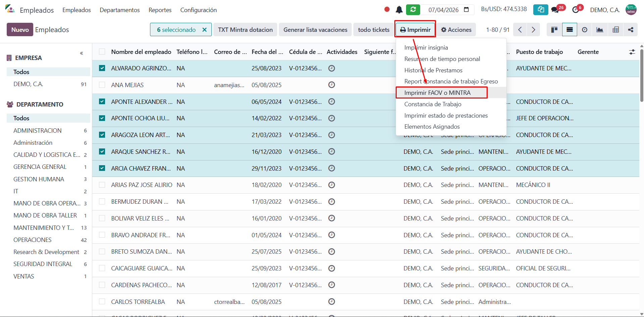Toggle the select-all header checkbox

pos(102,52)
